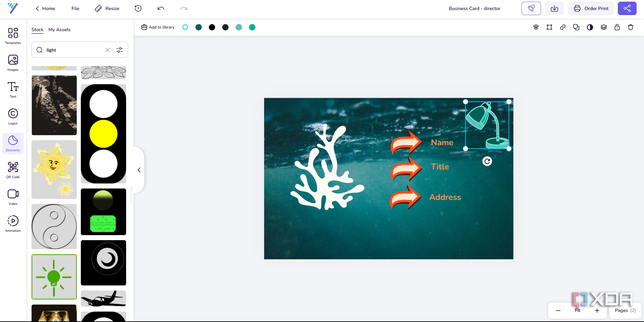
Task: Clear the light search text
Action: (108, 50)
